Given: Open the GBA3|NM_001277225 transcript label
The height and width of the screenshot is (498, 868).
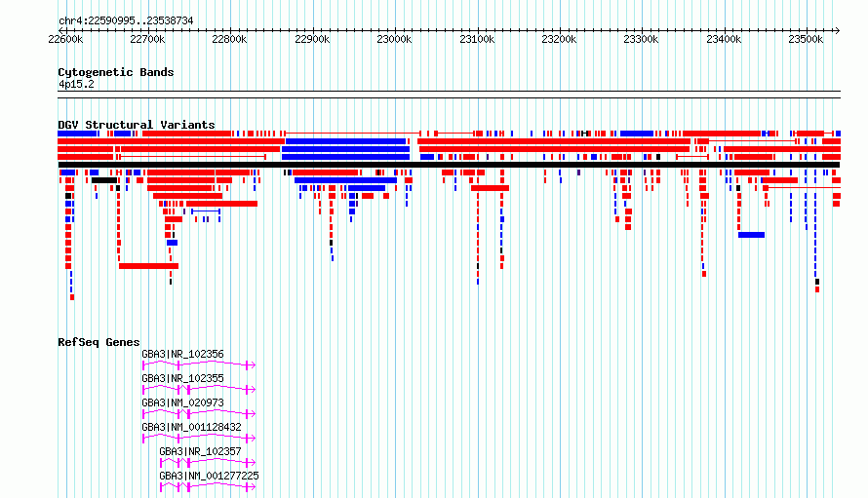Looking at the screenshot, I should 210,476.
